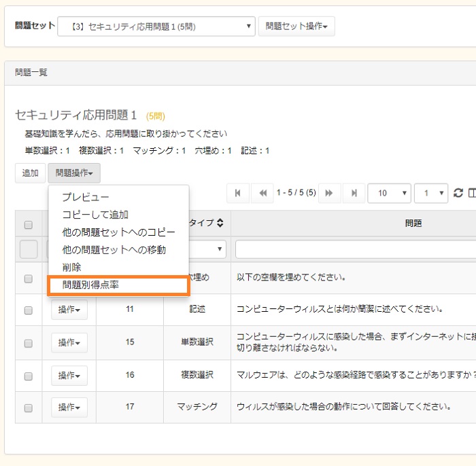Refresh the question list
Screen dimensions: 476x466
(458, 194)
